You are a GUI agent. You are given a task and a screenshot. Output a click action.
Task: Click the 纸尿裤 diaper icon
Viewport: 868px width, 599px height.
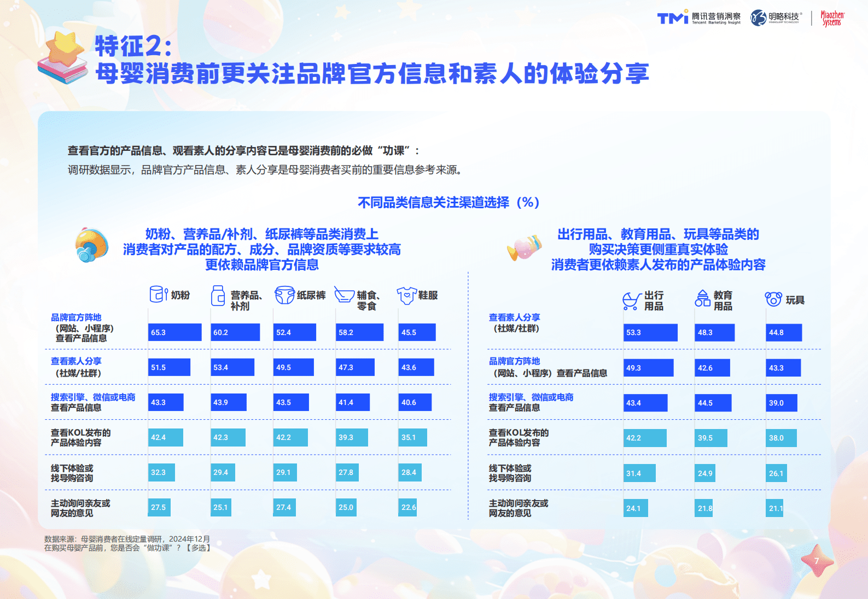pyautogui.click(x=284, y=295)
